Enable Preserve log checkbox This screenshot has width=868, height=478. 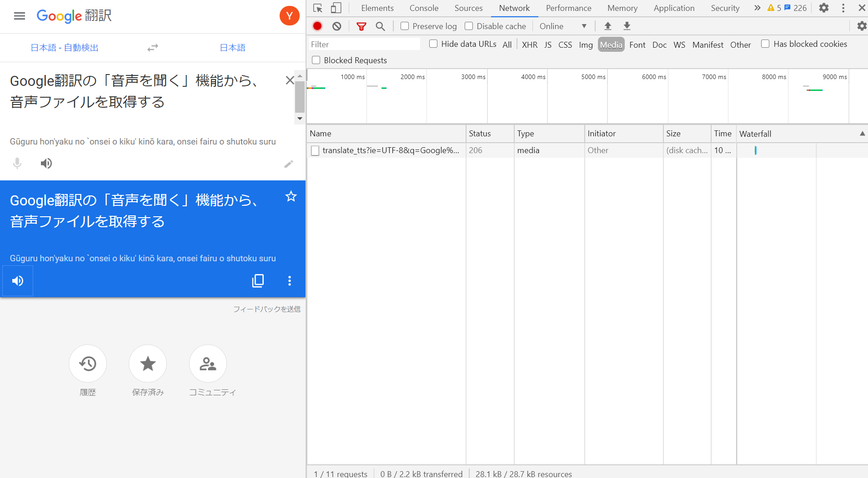tap(405, 26)
